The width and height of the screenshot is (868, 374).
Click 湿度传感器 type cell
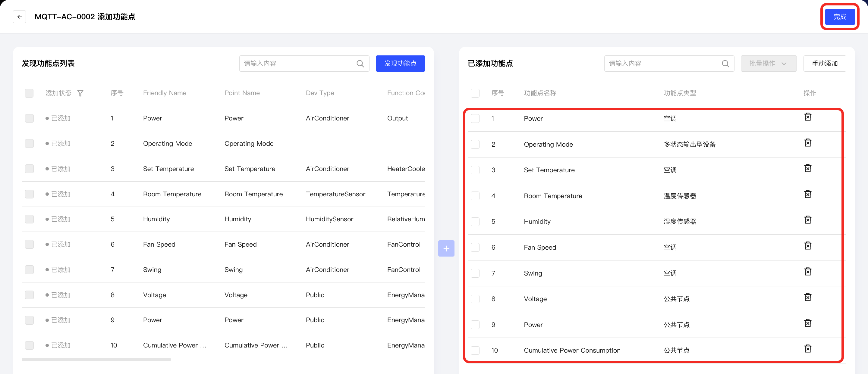click(x=680, y=222)
